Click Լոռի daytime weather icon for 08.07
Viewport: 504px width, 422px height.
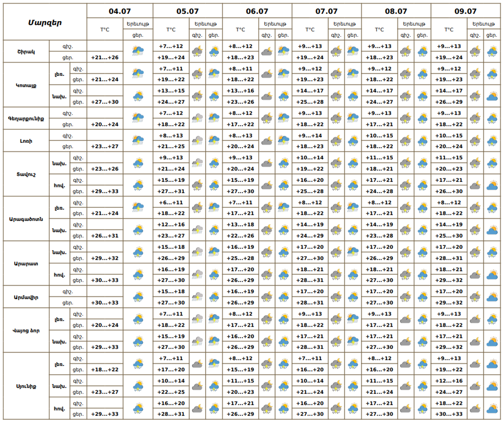(422, 140)
